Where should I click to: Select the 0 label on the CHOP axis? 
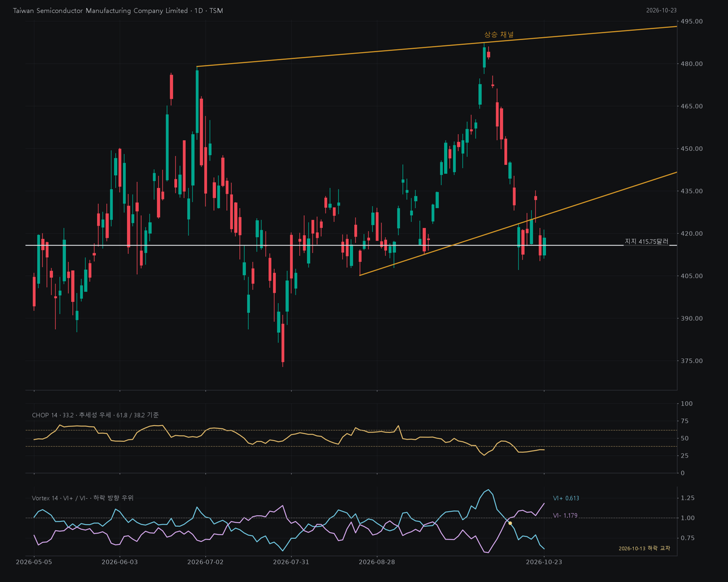pos(684,473)
